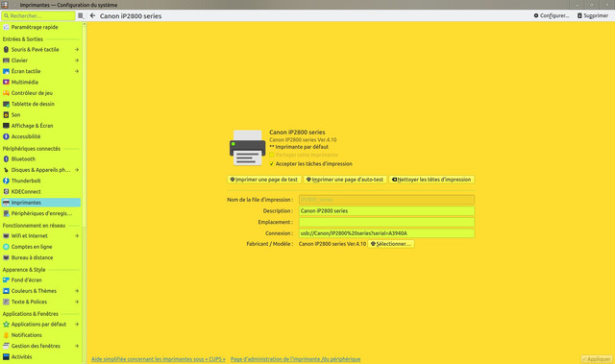The height and width of the screenshot is (364, 615).
Task: Select Imprimantes in the sidebar
Action: coord(40,203)
